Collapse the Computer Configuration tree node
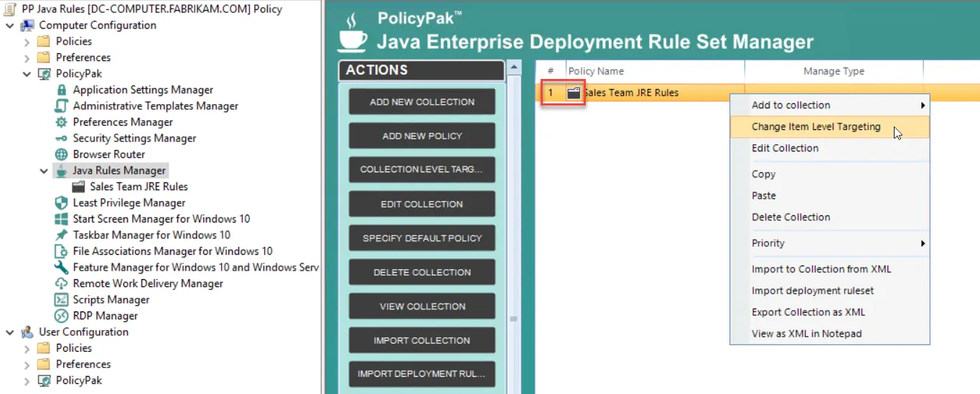 9,25
